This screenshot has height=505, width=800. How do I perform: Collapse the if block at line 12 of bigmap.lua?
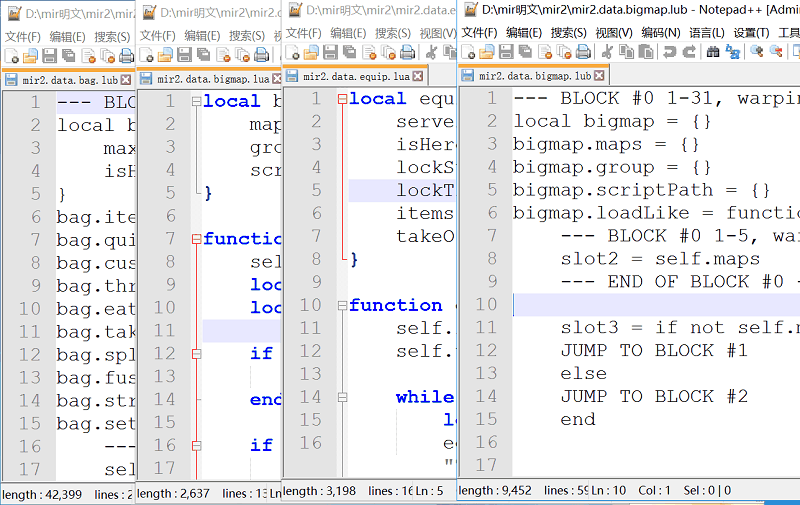click(196, 354)
